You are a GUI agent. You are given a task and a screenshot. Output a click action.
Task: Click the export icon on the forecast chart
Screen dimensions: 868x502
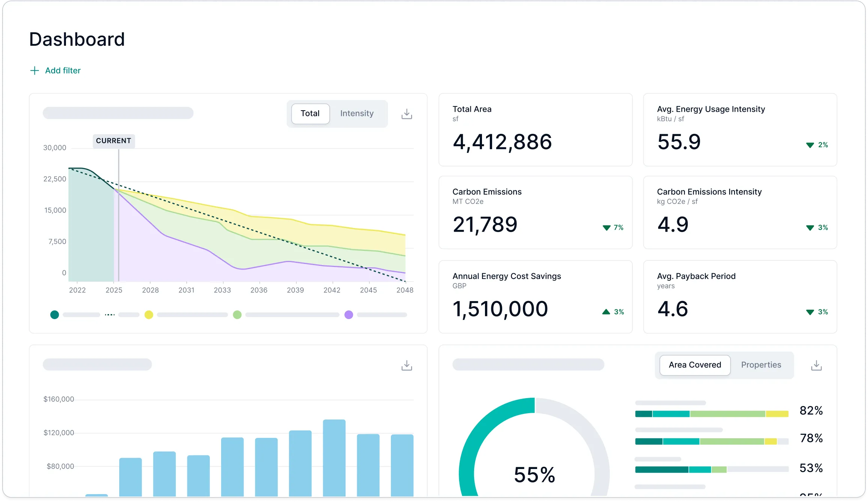click(407, 113)
